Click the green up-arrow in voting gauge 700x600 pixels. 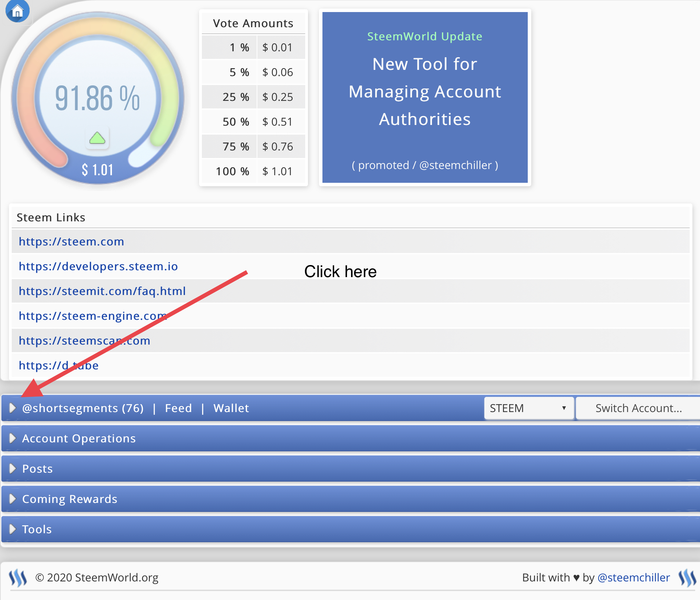pos(97,138)
